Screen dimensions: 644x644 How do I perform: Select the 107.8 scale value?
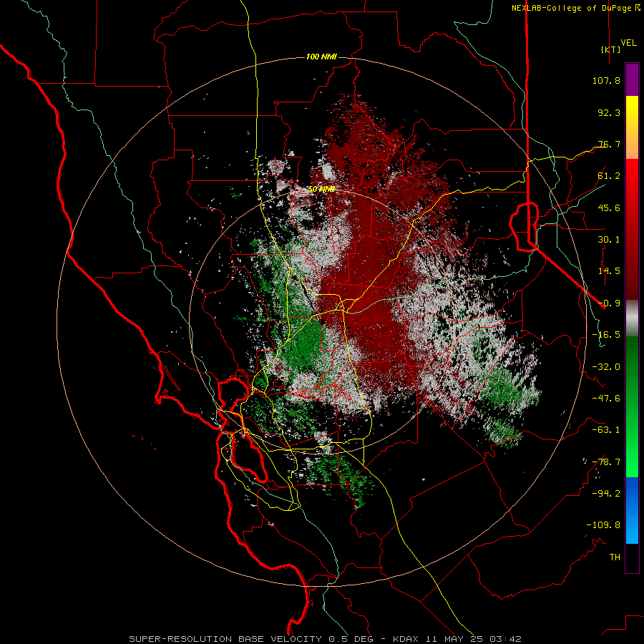pos(606,80)
